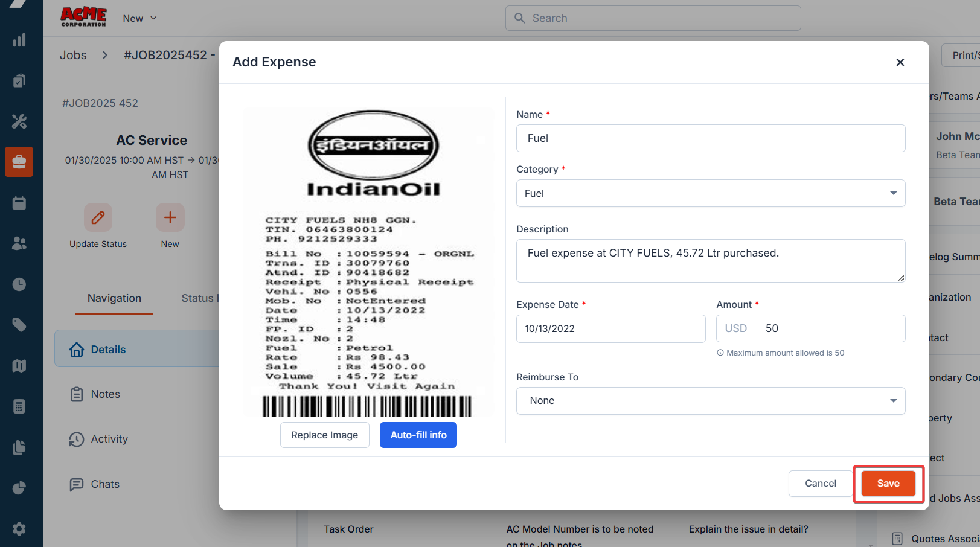Click the clock timesheet sidebar icon
The width and height of the screenshot is (980, 547).
point(19,284)
